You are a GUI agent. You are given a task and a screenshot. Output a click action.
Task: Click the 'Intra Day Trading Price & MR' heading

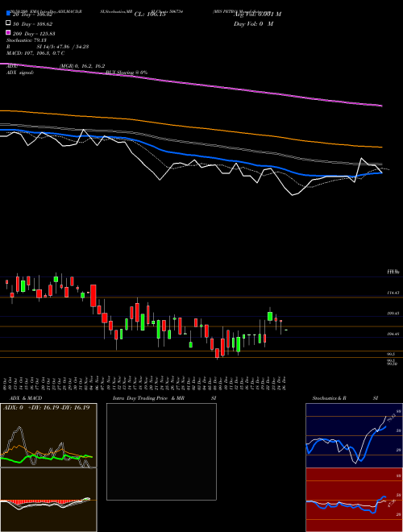tap(148, 398)
